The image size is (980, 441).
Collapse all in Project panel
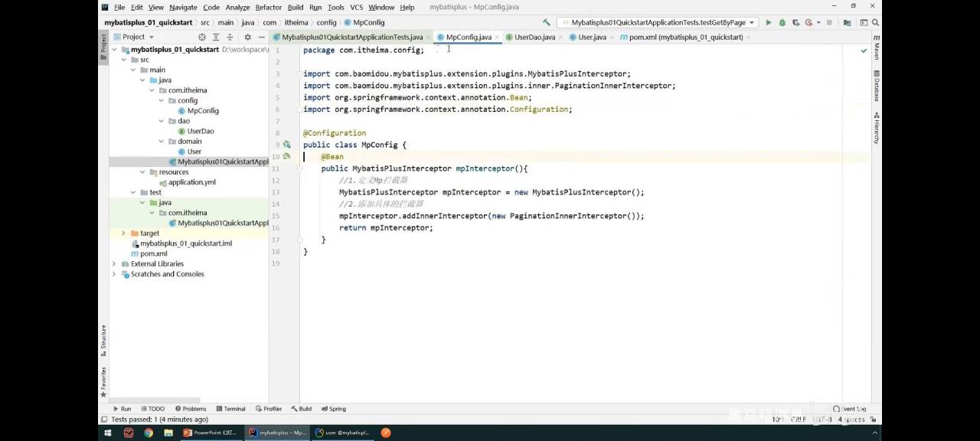click(x=230, y=37)
